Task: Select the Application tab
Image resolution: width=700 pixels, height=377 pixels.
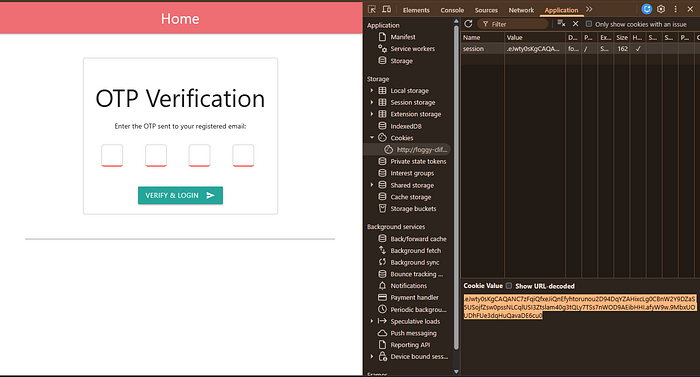Action: click(561, 10)
